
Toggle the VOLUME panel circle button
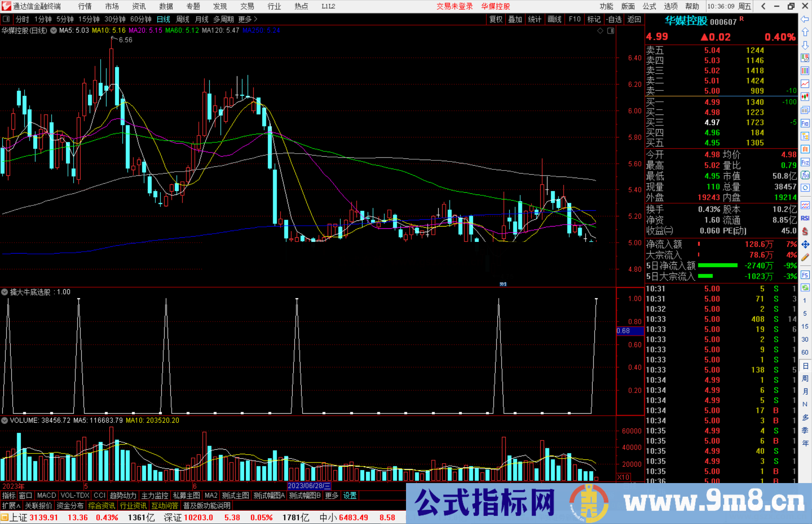[x=5, y=420]
